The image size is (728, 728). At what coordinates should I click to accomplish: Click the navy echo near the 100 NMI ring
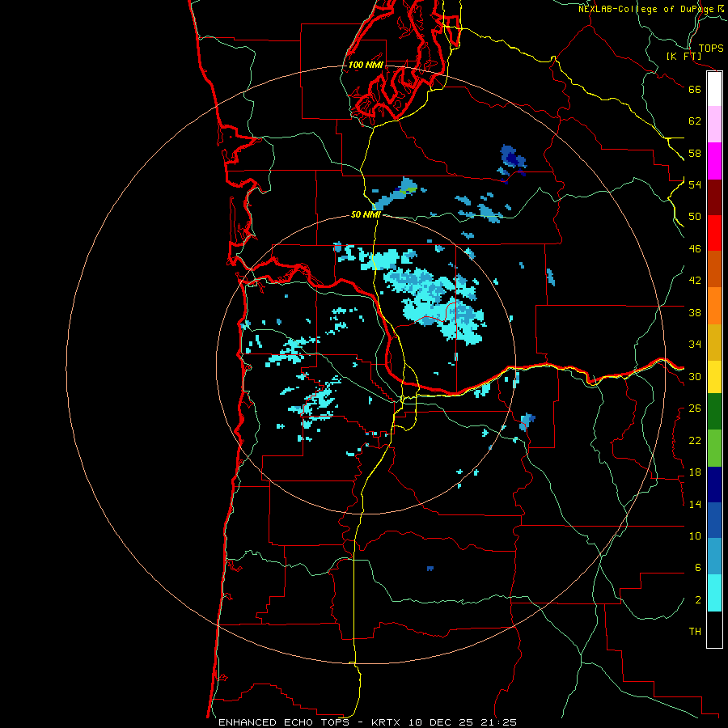click(x=512, y=159)
